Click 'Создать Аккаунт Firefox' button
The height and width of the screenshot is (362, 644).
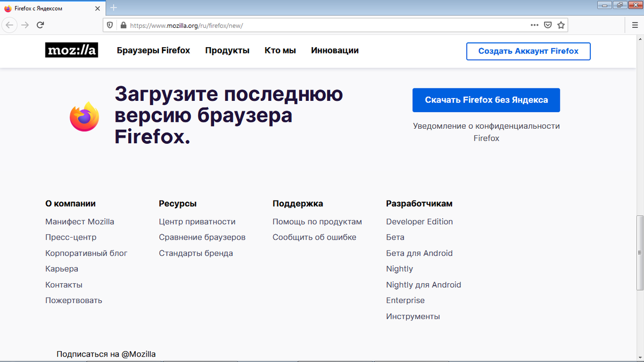pos(528,51)
